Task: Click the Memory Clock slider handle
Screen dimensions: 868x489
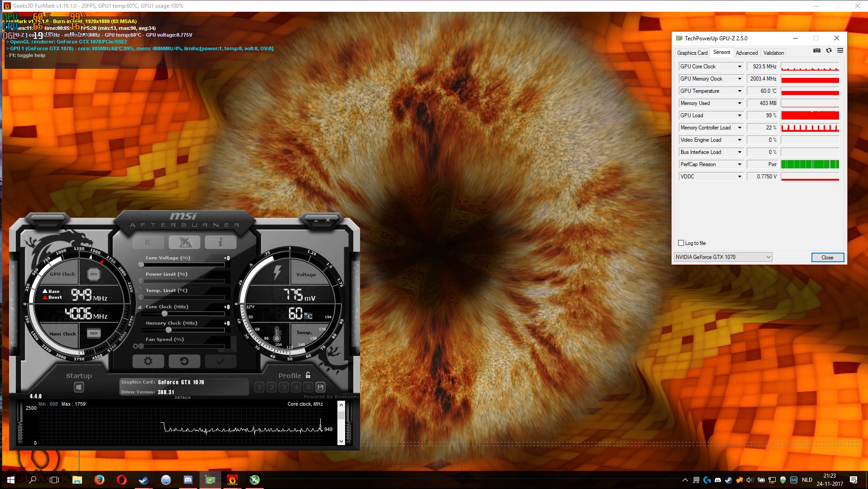Action: (169, 330)
